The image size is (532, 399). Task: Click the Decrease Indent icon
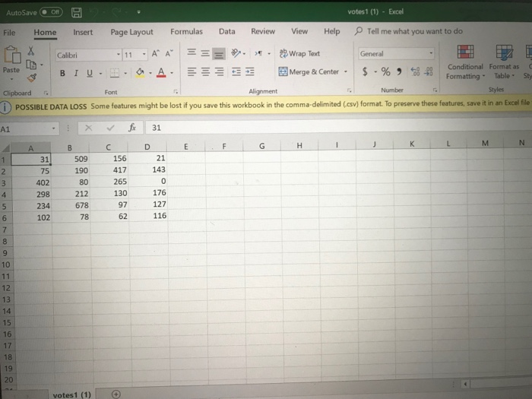(x=236, y=71)
